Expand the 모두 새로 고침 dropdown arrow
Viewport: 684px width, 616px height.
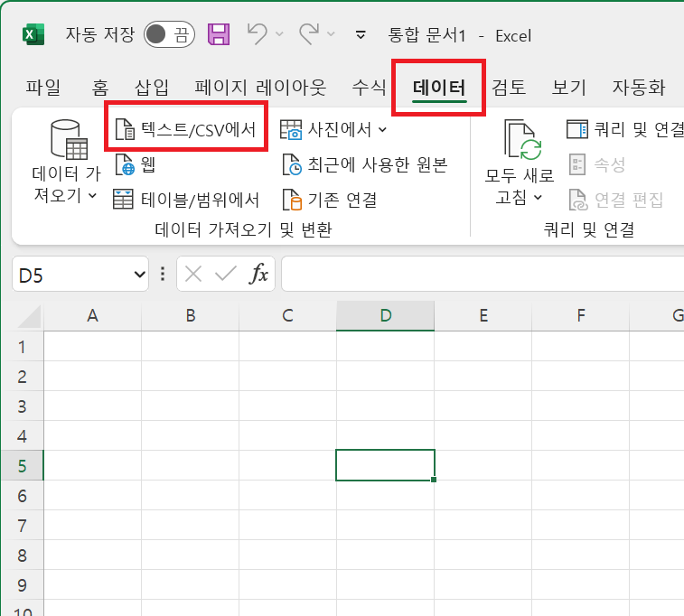coord(539,198)
